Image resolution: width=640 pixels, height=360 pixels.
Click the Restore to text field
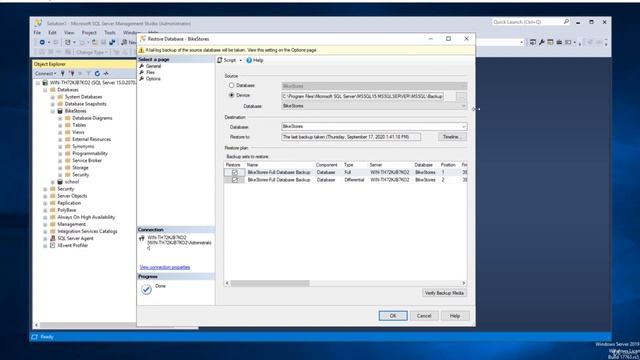tap(351, 137)
